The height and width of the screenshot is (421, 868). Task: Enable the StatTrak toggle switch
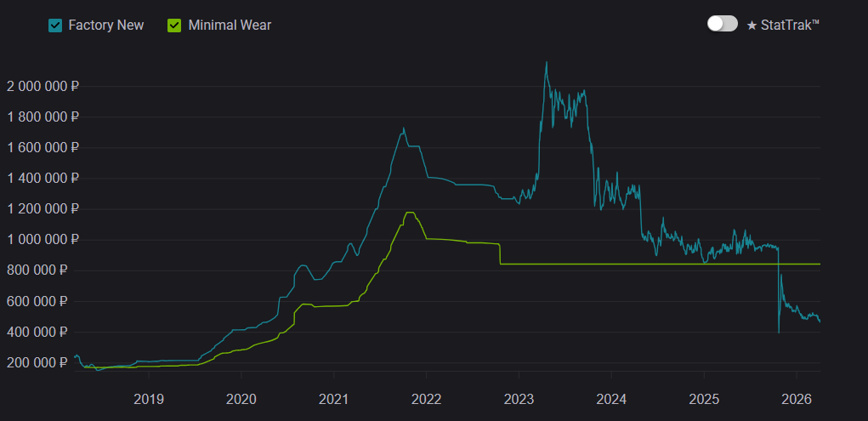click(x=722, y=24)
